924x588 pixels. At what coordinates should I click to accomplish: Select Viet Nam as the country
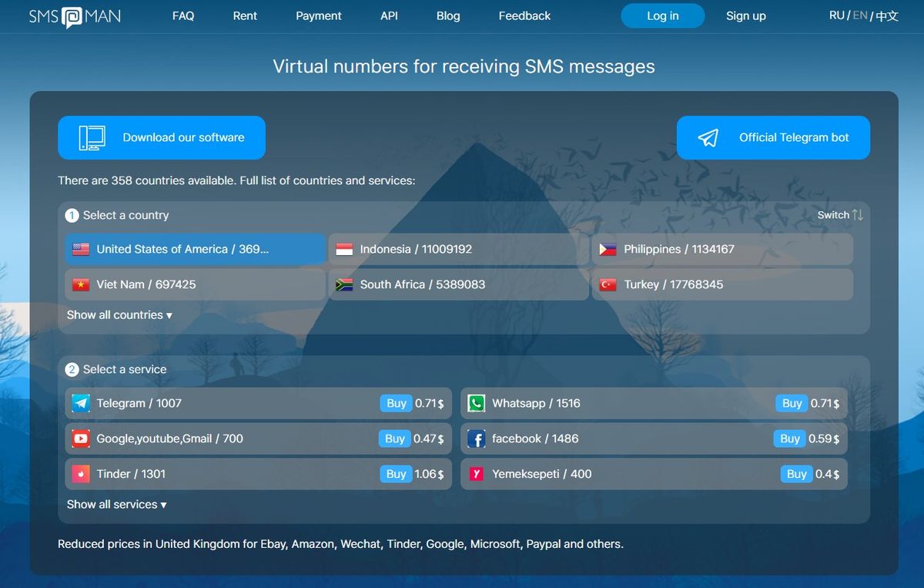[193, 284]
